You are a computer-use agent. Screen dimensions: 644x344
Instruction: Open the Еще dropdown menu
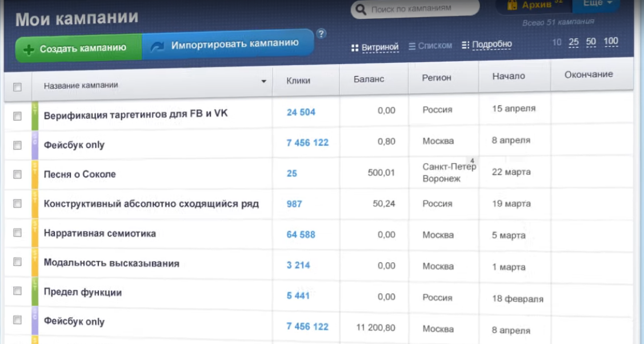pyautogui.click(x=597, y=4)
